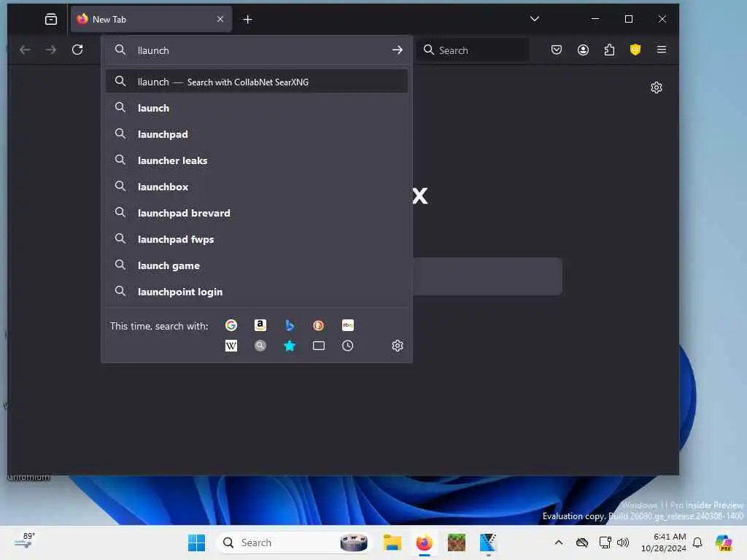Open the Copilot preview taskbar icon
This screenshot has width=747, height=560.
[x=724, y=542]
